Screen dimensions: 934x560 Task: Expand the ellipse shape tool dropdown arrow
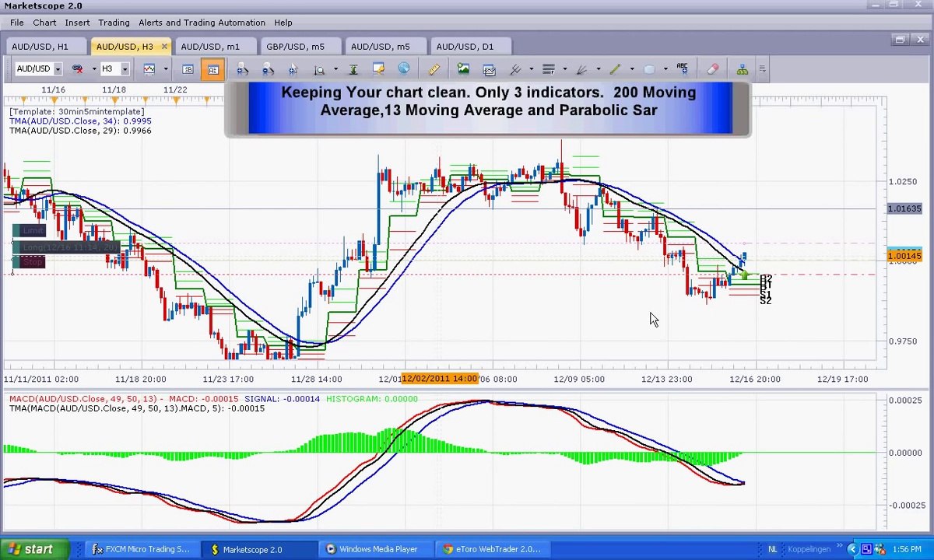point(665,69)
